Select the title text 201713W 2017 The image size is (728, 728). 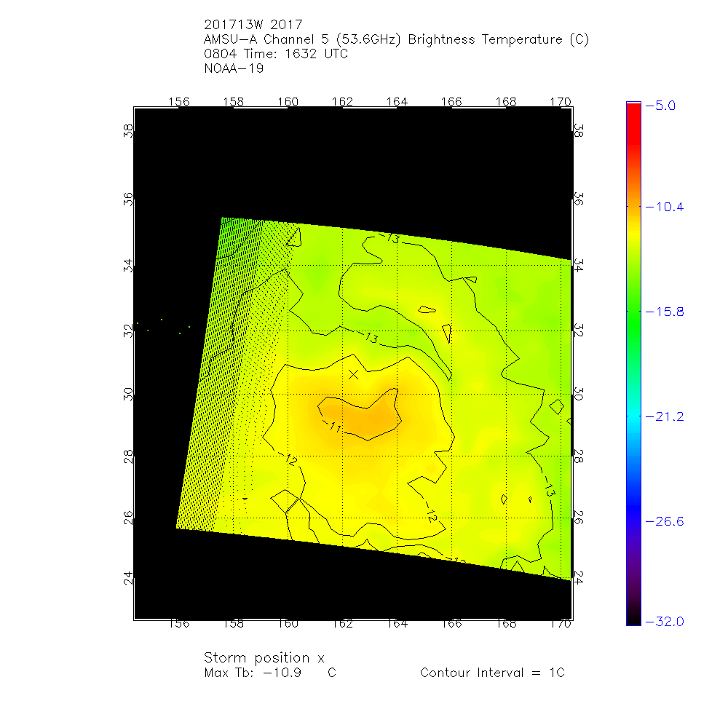click(253, 25)
